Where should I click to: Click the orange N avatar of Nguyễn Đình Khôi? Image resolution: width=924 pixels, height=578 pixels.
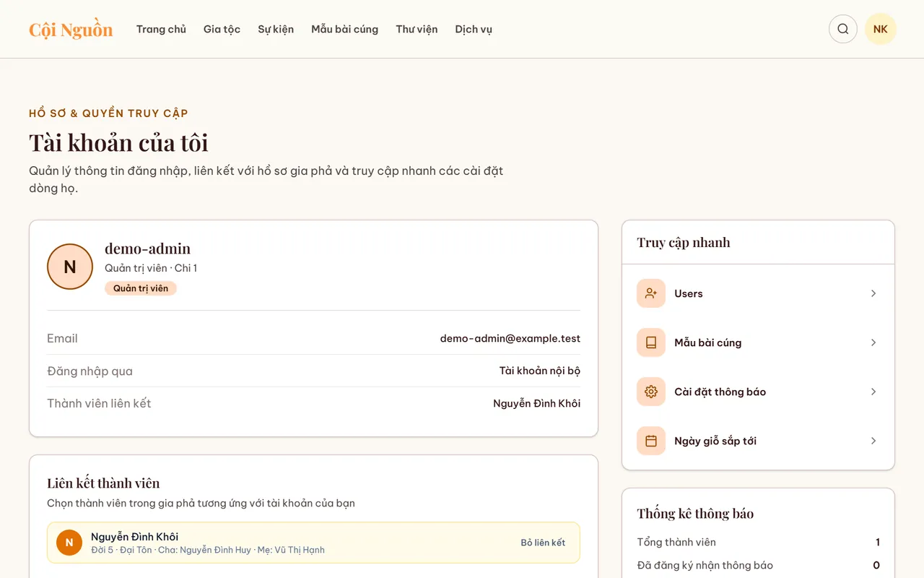[69, 543]
